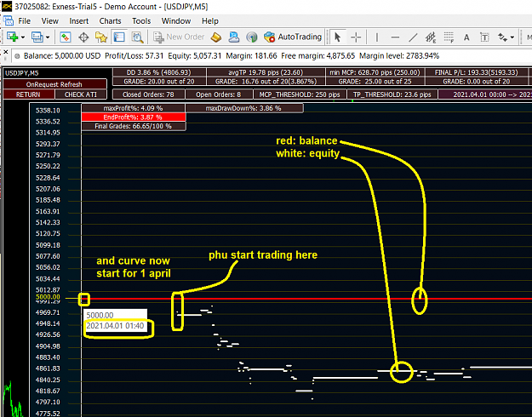Select the Fibonacci Retracement tool
The height and width of the screenshot is (417, 532).
pos(449,37)
